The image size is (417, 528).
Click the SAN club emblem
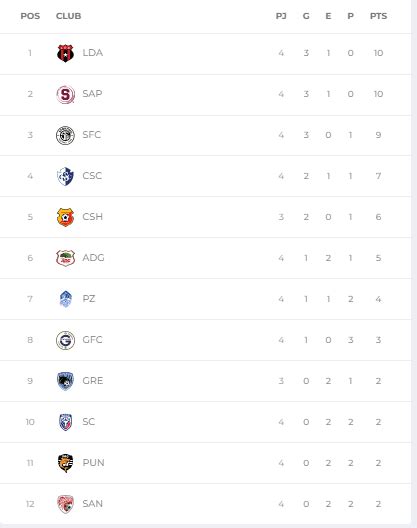65,504
